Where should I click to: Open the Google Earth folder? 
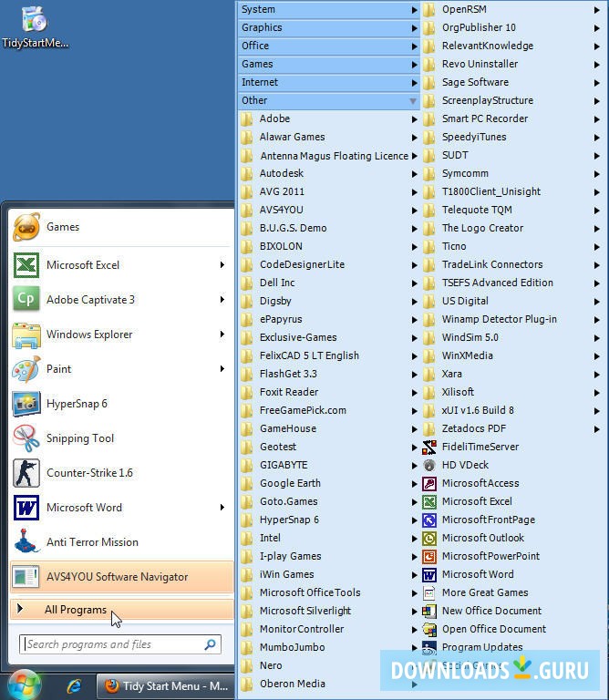click(x=329, y=483)
